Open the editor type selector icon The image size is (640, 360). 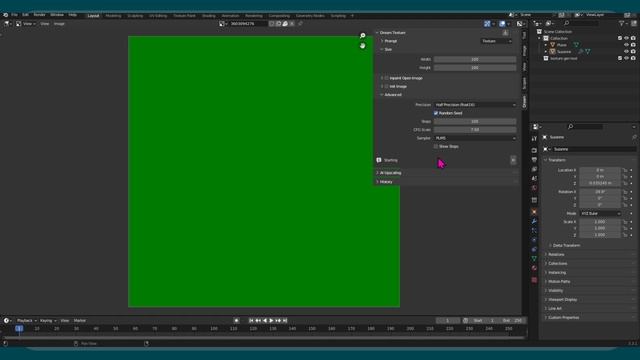7,24
